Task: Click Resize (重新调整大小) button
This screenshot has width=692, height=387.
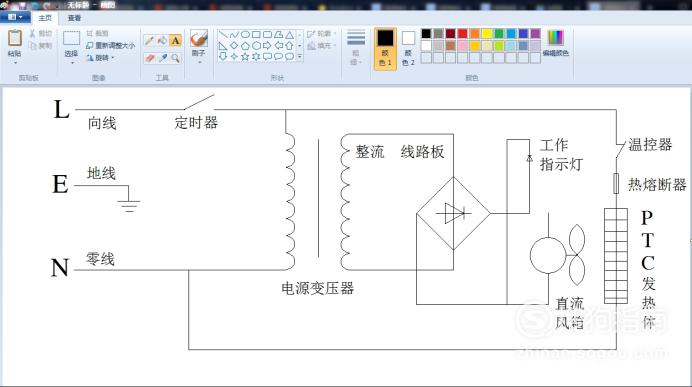Action: click(110, 45)
